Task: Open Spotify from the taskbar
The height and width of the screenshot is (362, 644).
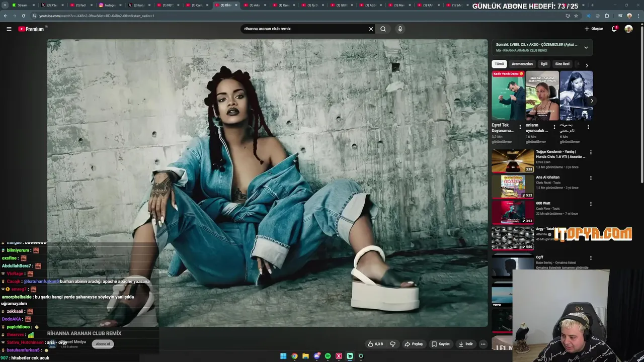Action: click(x=328, y=356)
